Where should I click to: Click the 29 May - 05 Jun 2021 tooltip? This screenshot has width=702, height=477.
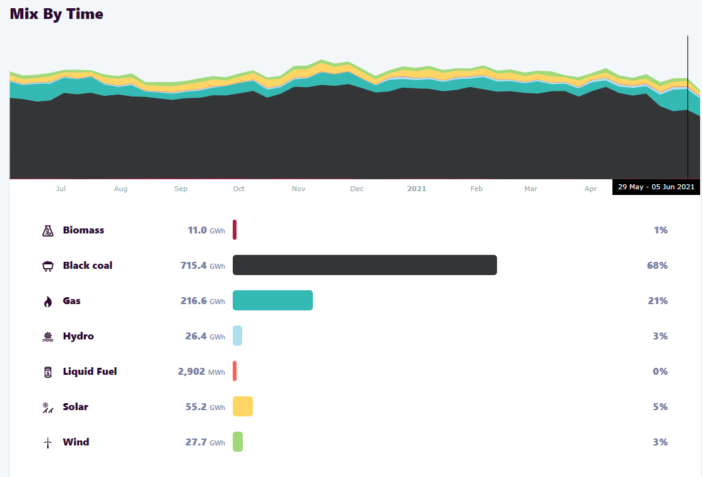click(656, 187)
